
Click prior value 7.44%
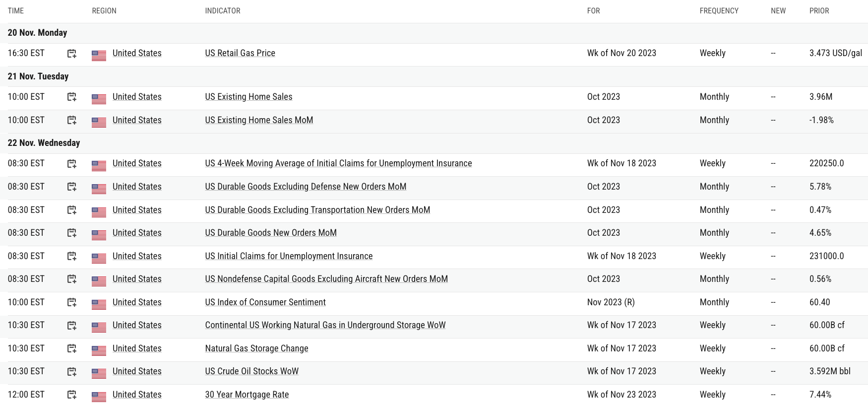click(x=820, y=395)
